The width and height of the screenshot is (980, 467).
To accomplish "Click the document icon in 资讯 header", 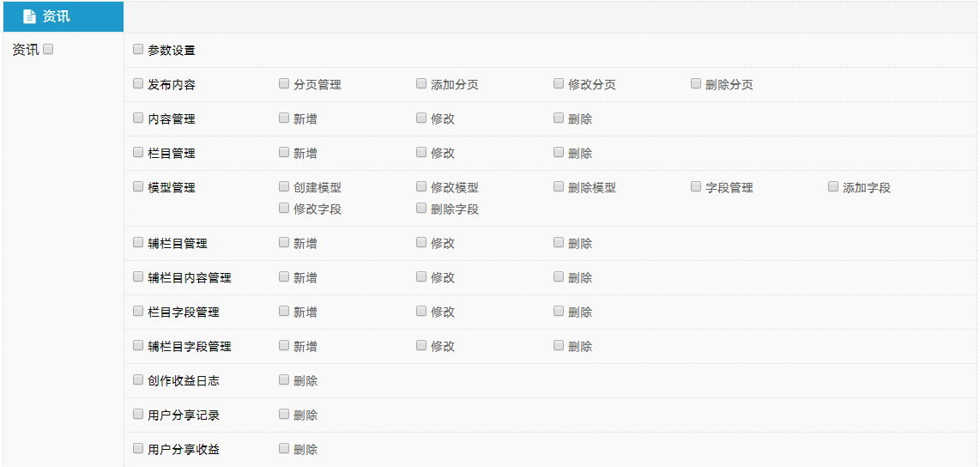I will tap(29, 16).
